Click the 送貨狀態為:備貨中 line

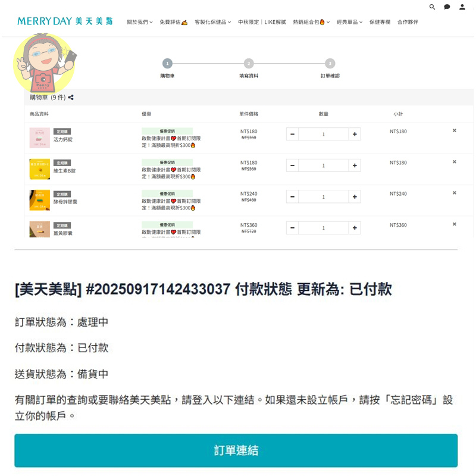pyautogui.click(x=62, y=374)
